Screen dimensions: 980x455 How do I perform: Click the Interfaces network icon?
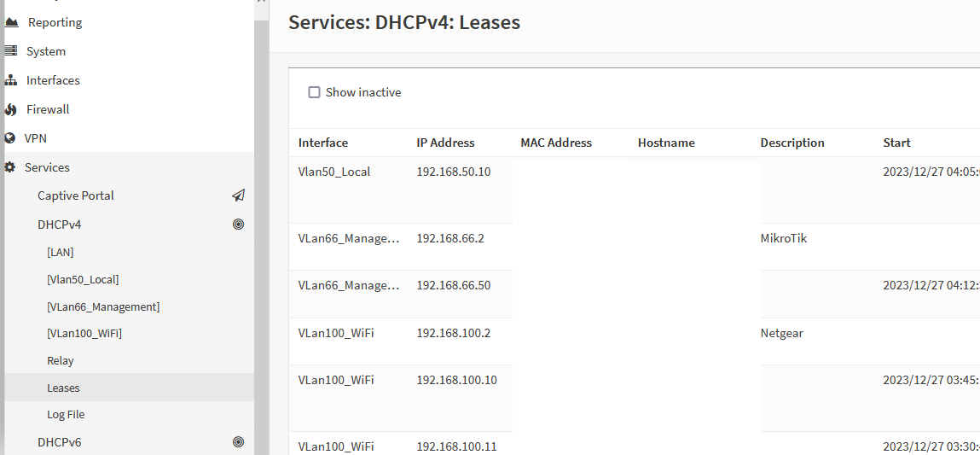click(11, 80)
